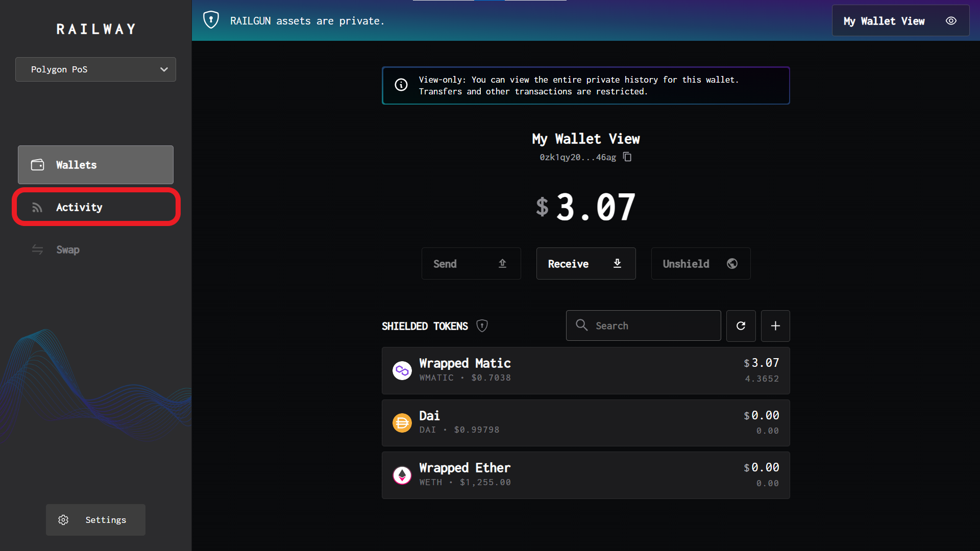
Task: Click the globe icon on Unshield
Action: 732,263
